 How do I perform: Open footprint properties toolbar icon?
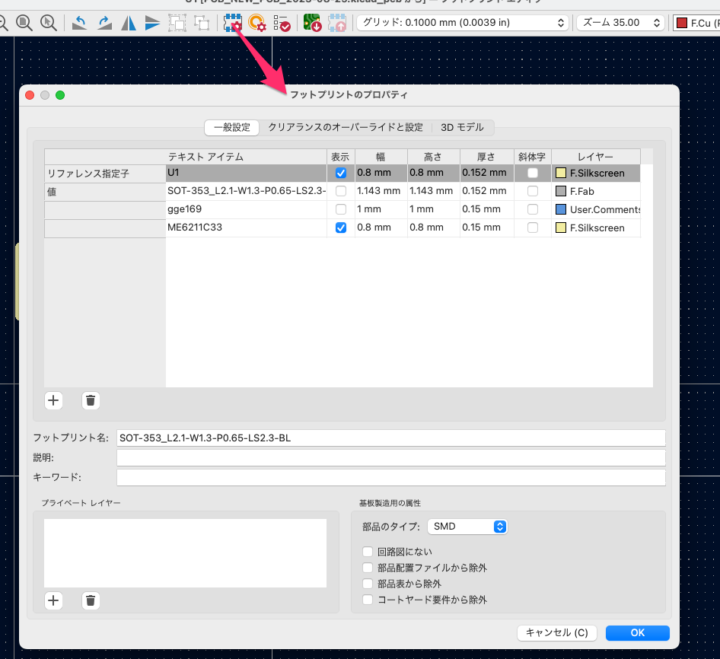tap(232, 22)
